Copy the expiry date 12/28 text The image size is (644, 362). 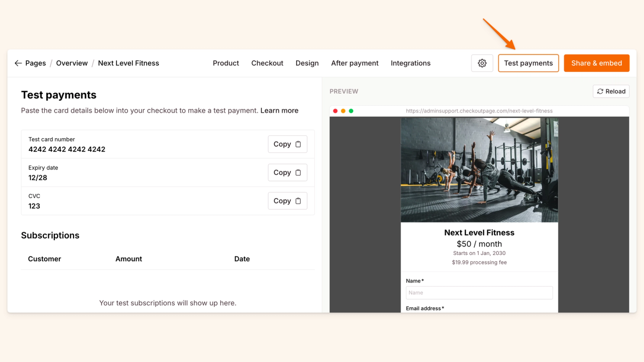pos(287,173)
